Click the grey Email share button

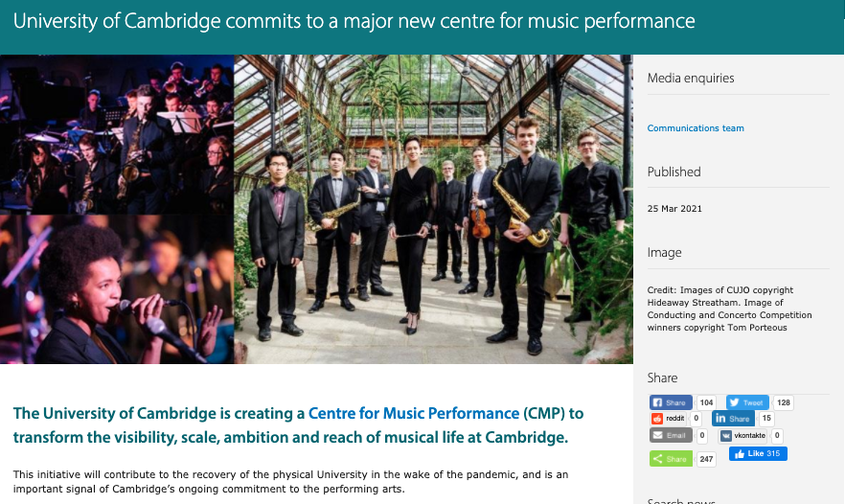(x=671, y=436)
